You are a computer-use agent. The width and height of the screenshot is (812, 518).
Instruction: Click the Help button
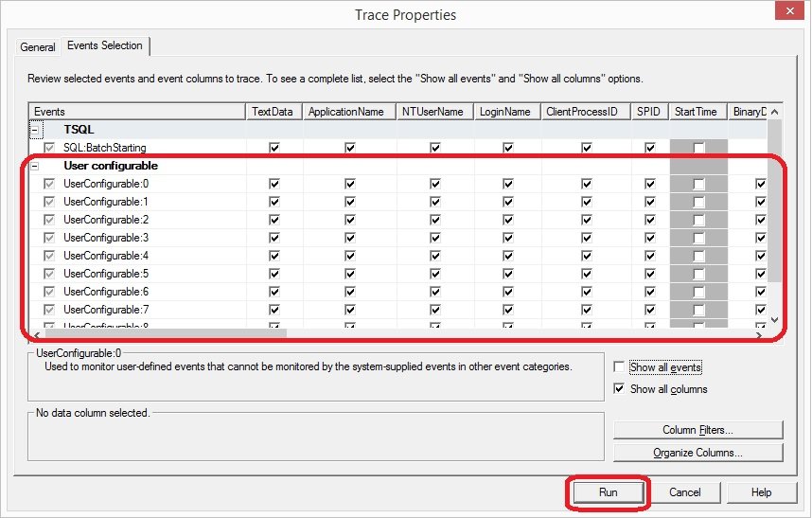tap(761, 492)
